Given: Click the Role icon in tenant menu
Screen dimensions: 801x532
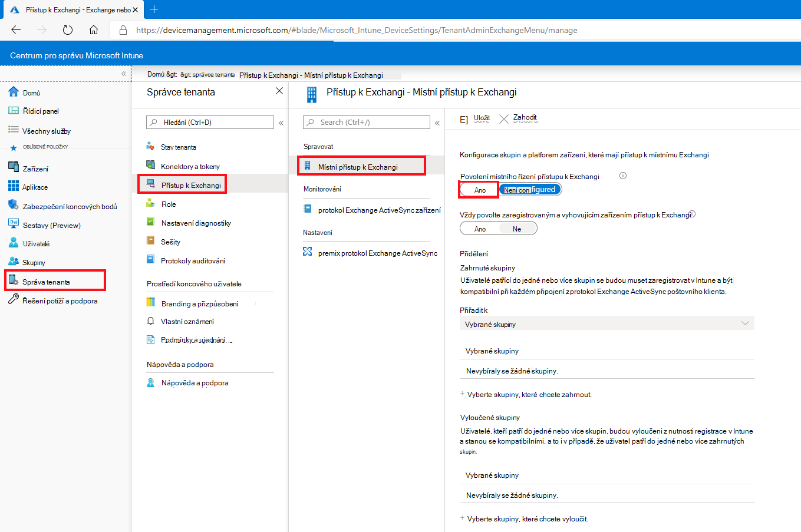Looking at the screenshot, I should coord(151,204).
